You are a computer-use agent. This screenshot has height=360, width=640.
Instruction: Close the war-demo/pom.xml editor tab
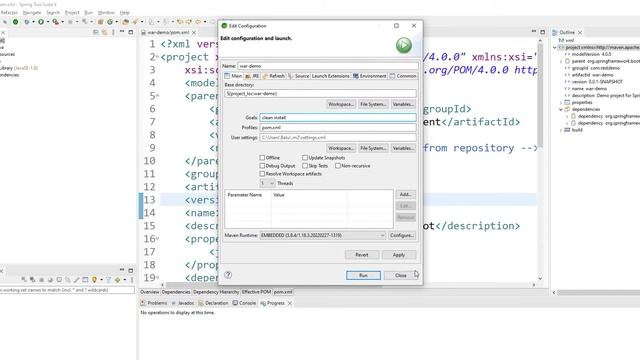(x=194, y=32)
